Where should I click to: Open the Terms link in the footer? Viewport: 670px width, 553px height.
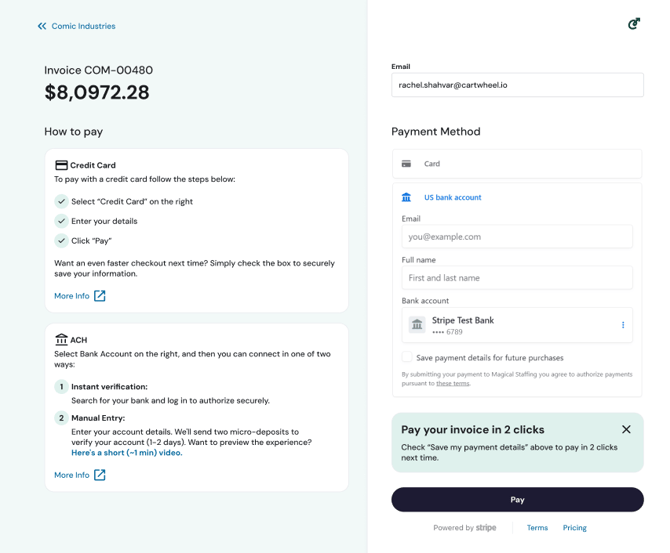pyautogui.click(x=537, y=528)
